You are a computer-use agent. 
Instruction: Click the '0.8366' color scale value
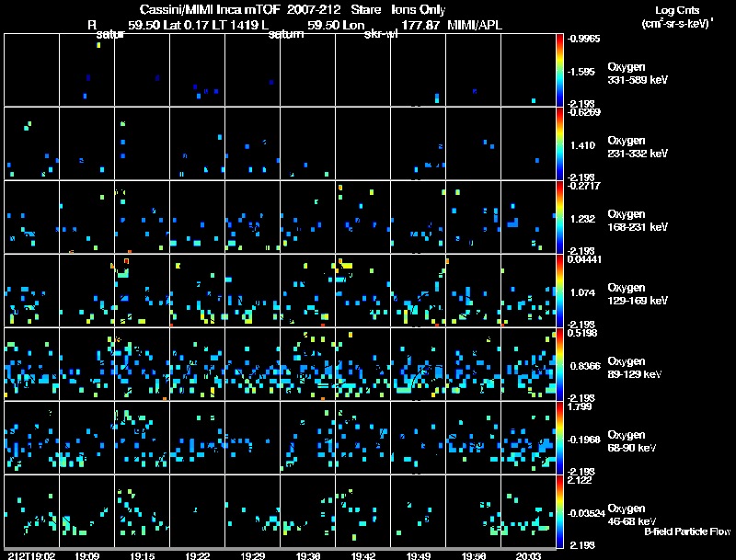(x=585, y=366)
